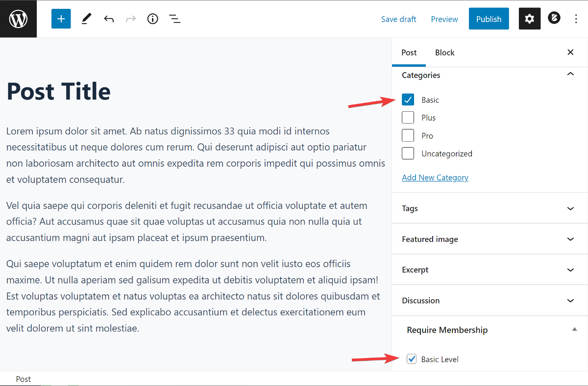Close the settings sidebar
This screenshot has height=386, width=588.
pos(570,52)
